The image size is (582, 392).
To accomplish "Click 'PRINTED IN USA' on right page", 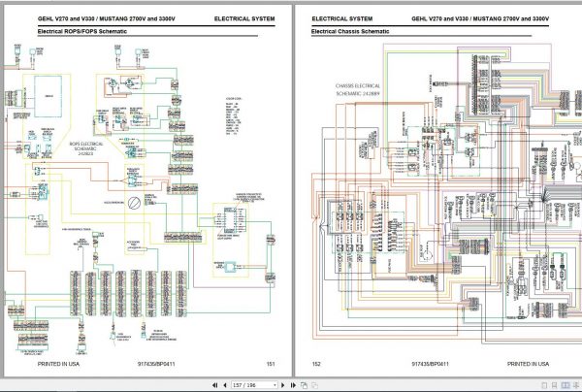I will [x=528, y=364].
